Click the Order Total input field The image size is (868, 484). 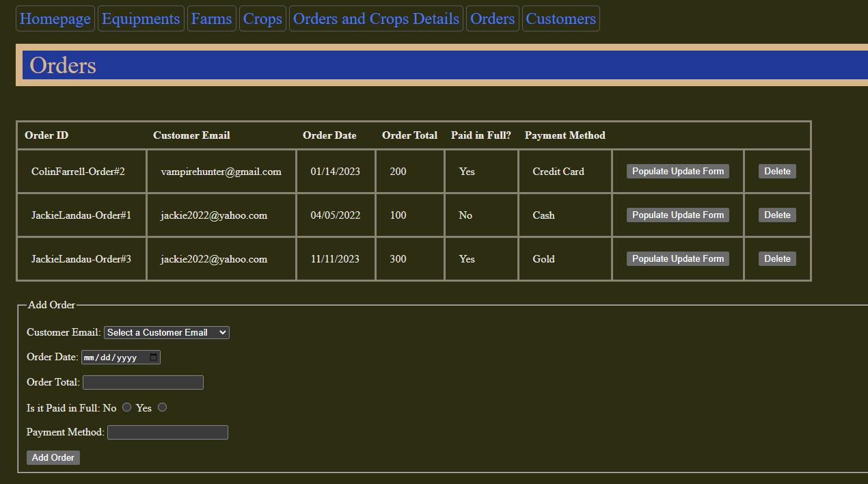pyautogui.click(x=142, y=382)
